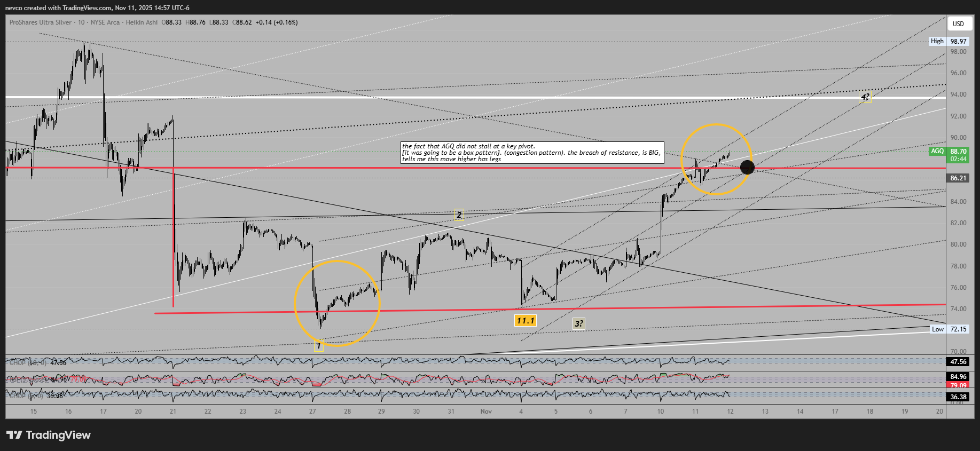Click the 36.38 indicator value tag
The width and height of the screenshot is (980, 451).
click(x=958, y=397)
